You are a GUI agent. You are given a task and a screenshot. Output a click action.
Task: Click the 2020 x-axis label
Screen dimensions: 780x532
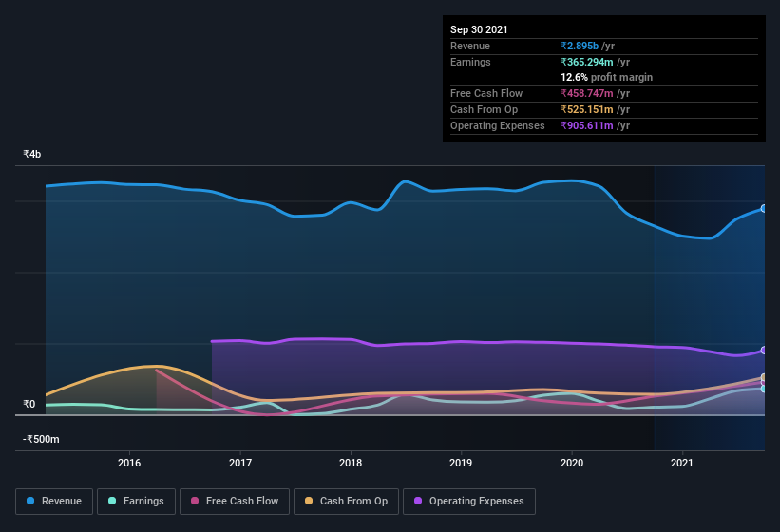coord(572,463)
